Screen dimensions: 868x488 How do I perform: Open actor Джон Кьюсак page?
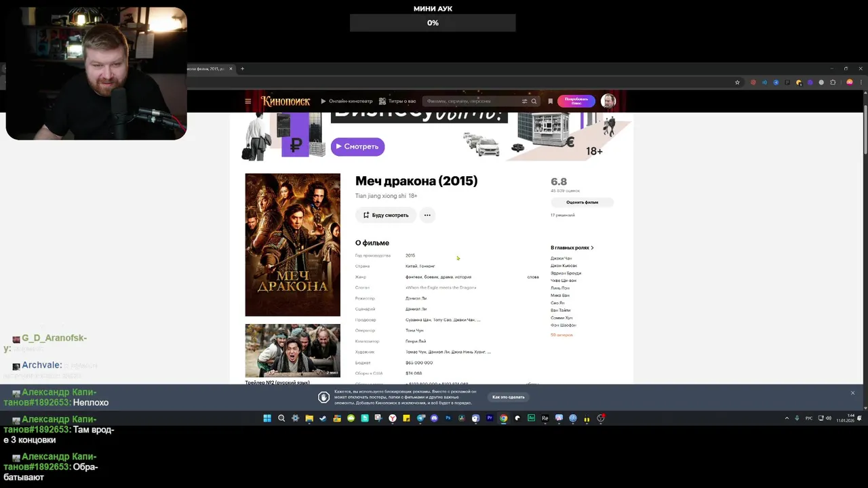coord(564,266)
